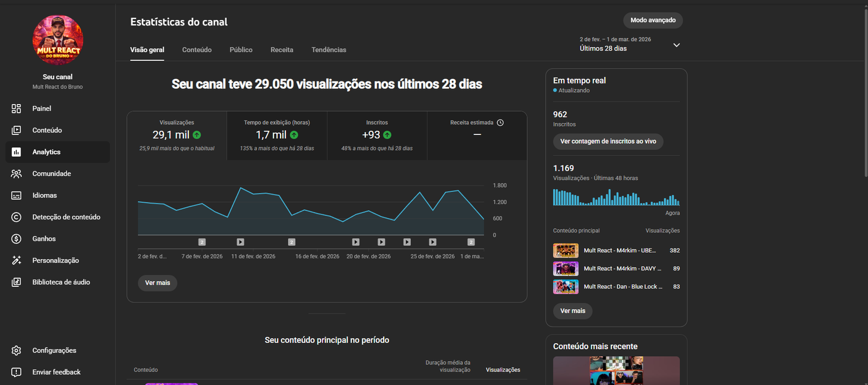Select the Tempo de exibição metric card
The image size is (868, 385).
coord(277,136)
